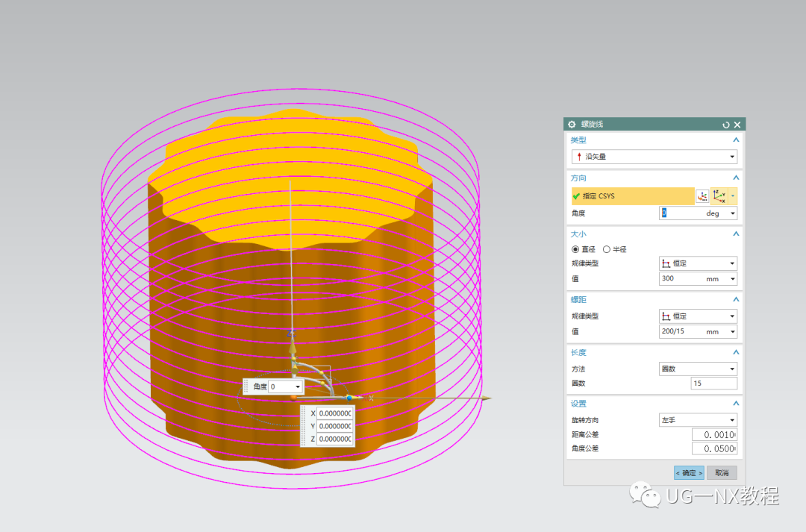
Task: Collapse the 设置 settings section
Action: tap(736, 404)
